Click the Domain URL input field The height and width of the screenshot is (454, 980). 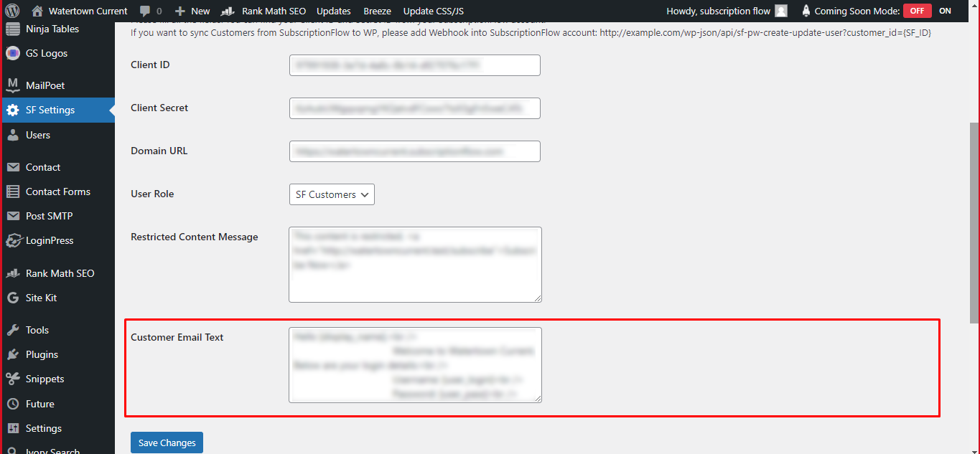pos(415,151)
